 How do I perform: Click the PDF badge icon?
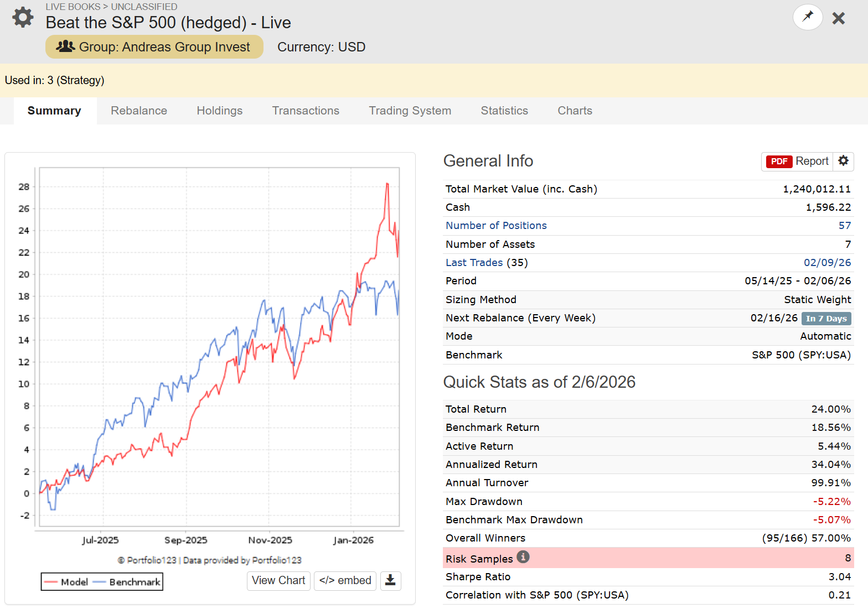coord(779,161)
